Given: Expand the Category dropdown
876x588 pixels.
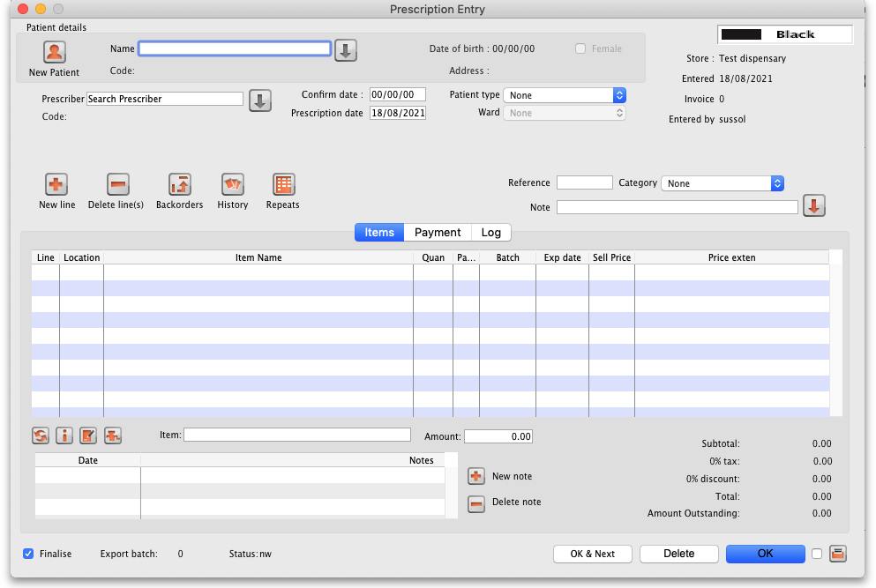Looking at the screenshot, I should pos(722,183).
